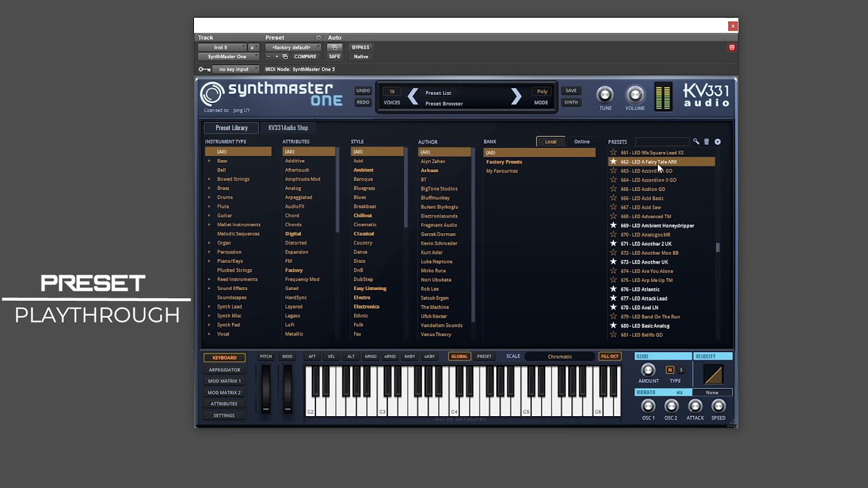Open the ARPEGGIATOR page
This screenshot has width=868, height=488.
(224, 369)
